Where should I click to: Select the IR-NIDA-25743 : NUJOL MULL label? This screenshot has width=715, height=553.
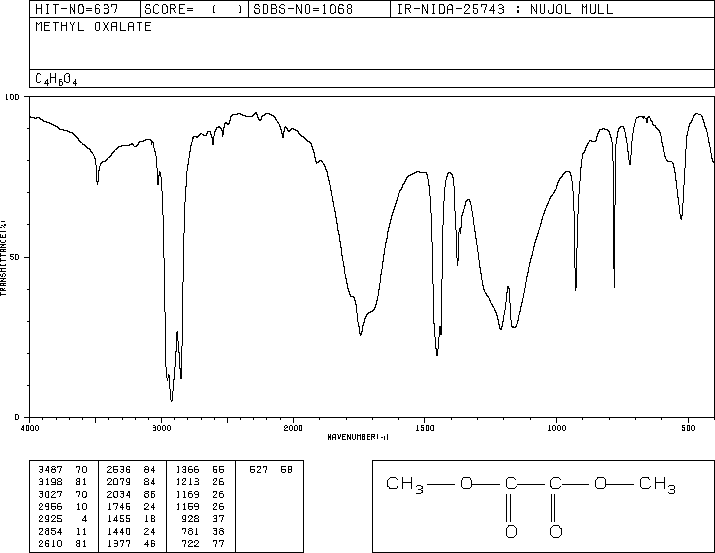[505, 9]
